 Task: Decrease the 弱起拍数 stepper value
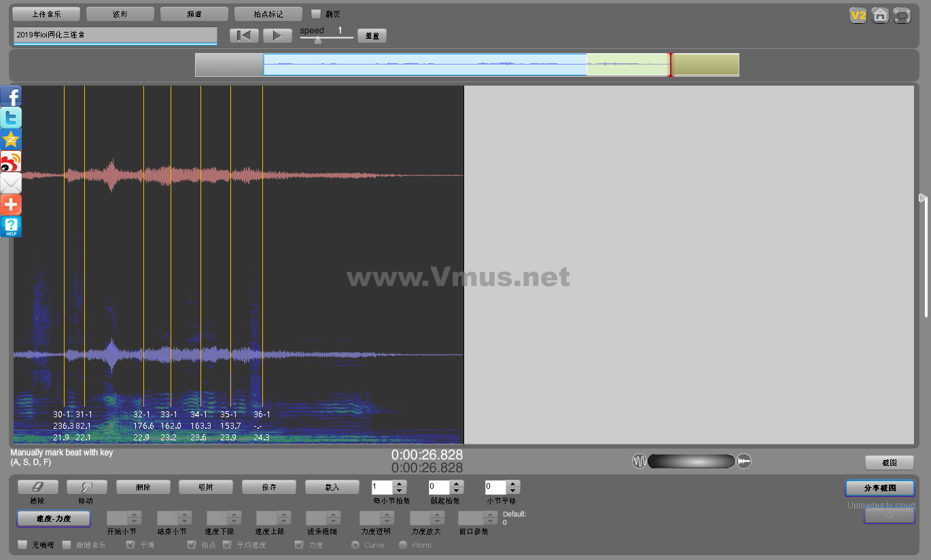click(x=457, y=491)
